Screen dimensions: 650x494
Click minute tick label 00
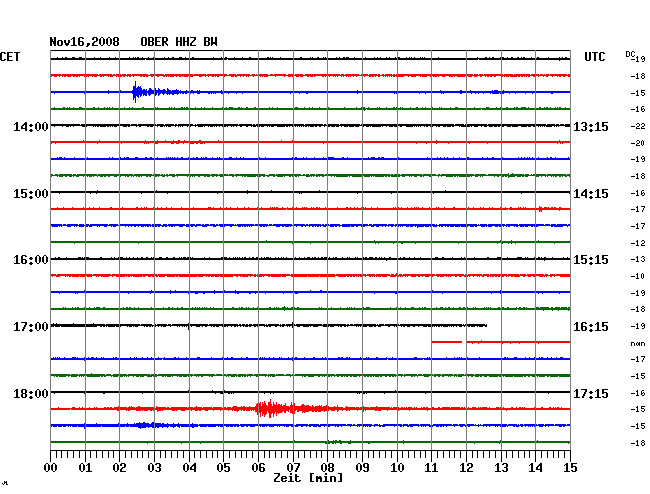tap(51, 468)
